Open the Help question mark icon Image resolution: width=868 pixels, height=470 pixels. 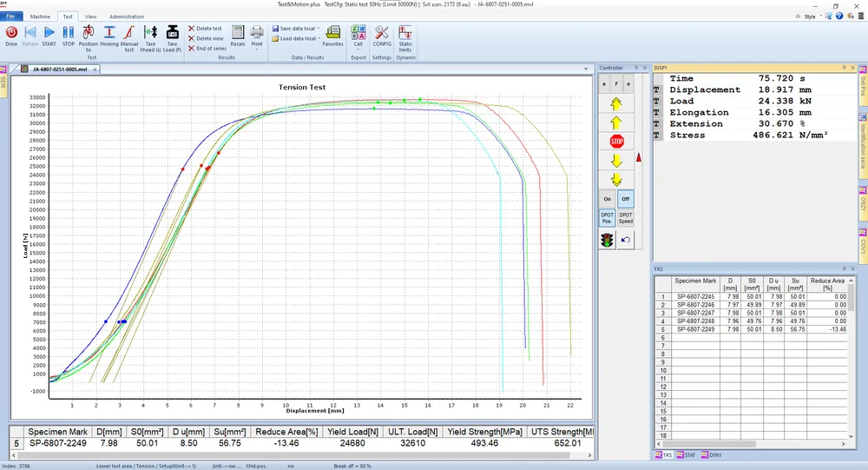[839, 17]
